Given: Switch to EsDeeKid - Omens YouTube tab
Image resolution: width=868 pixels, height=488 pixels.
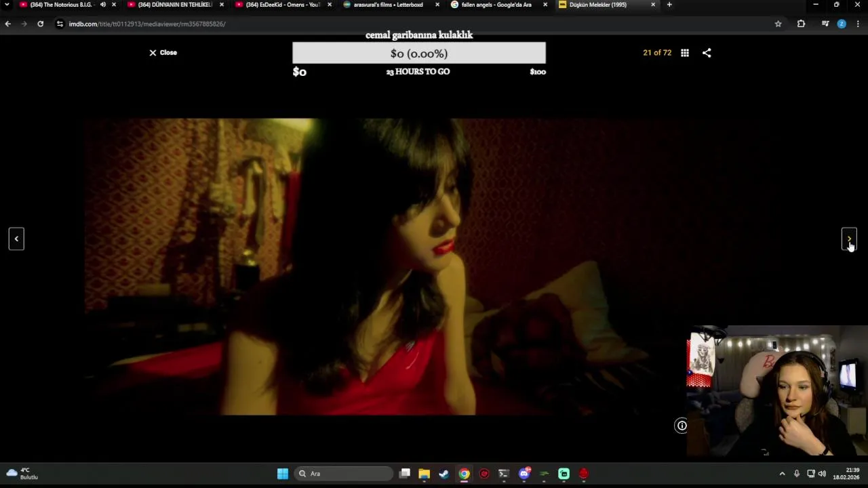Looking at the screenshot, I should click(x=279, y=5).
